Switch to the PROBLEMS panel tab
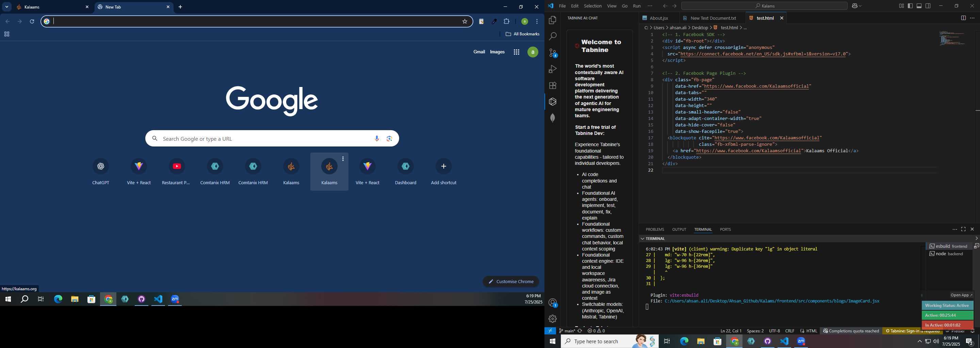This screenshot has height=348, width=980. (x=655, y=229)
